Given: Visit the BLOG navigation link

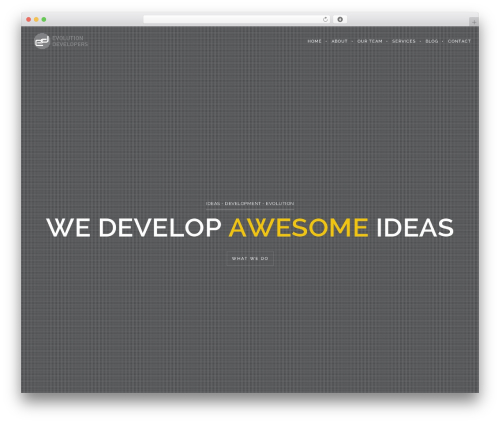Looking at the screenshot, I should click(x=432, y=41).
